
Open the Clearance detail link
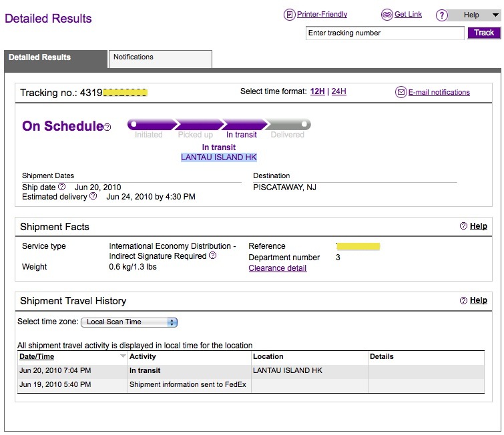pyautogui.click(x=278, y=268)
